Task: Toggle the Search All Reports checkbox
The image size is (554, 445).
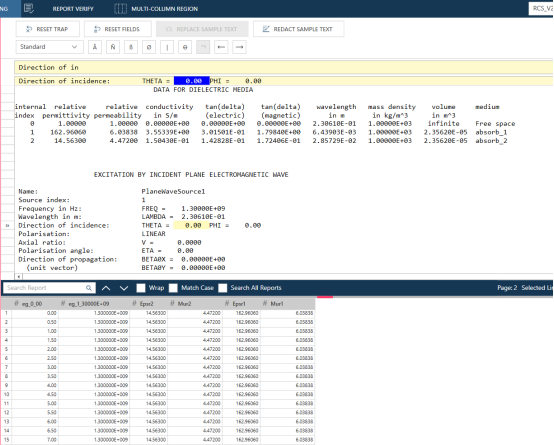Action: (x=223, y=288)
